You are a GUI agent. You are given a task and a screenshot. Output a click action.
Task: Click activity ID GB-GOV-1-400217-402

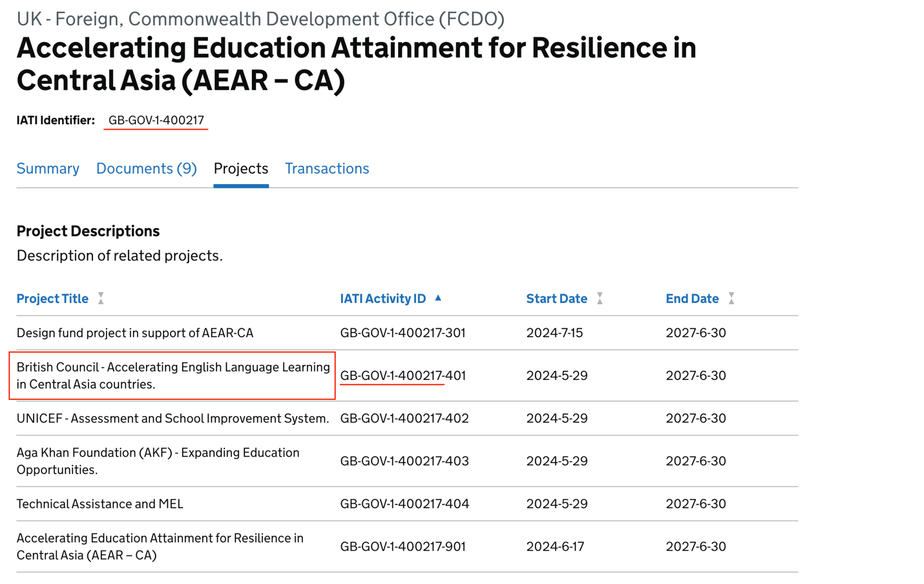pyautogui.click(x=404, y=418)
